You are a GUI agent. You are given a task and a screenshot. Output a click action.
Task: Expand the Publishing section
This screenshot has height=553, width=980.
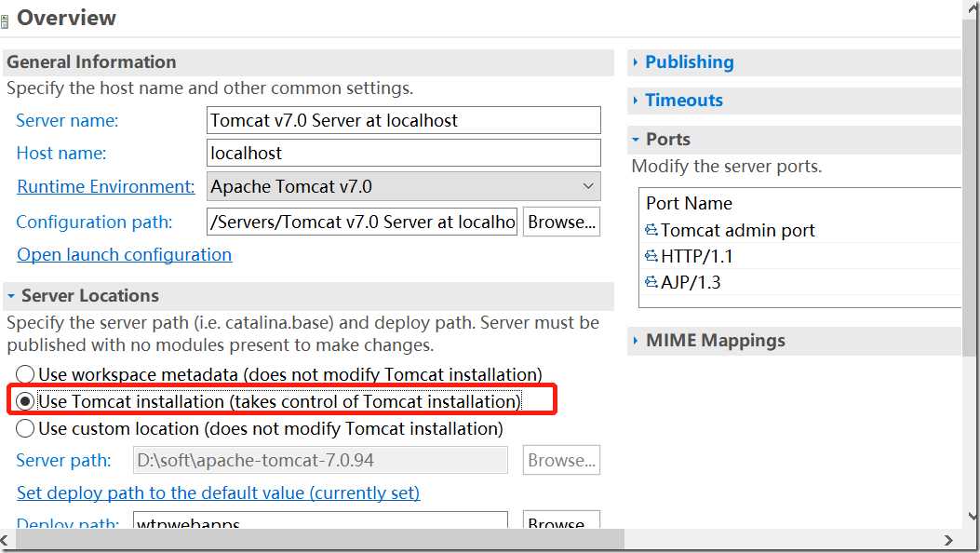coord(635,61)
